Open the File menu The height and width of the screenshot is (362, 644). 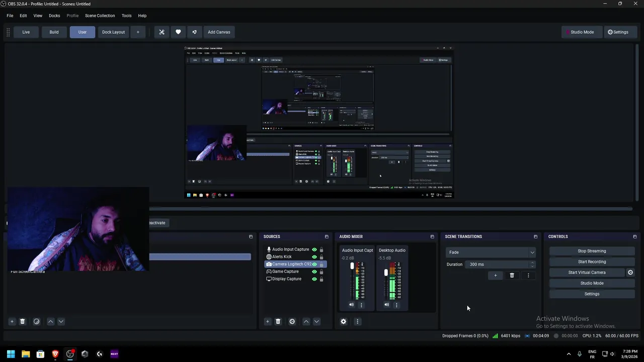(x=10, y=16)
